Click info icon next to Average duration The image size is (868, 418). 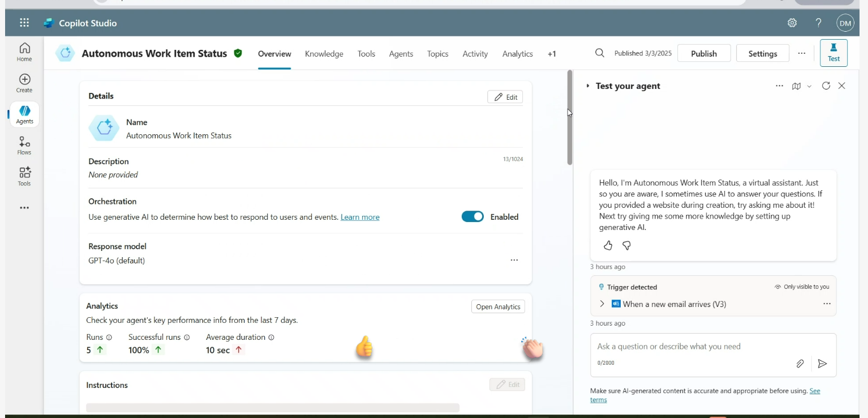[x=271, y=337]
